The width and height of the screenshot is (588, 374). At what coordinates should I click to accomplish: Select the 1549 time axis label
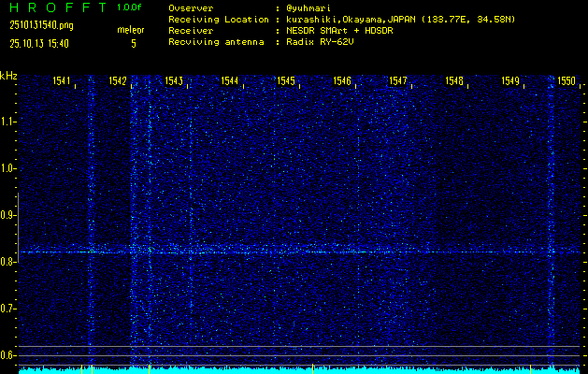click(x=510, y=80)
